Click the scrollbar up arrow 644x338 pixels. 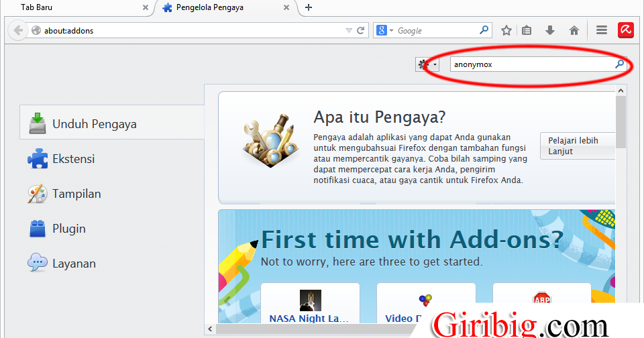point(621,91)
